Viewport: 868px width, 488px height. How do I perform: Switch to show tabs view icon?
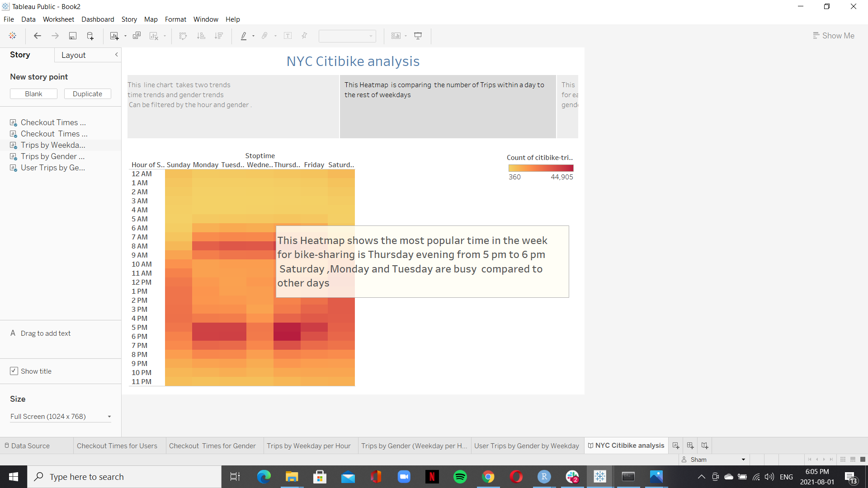863,460
